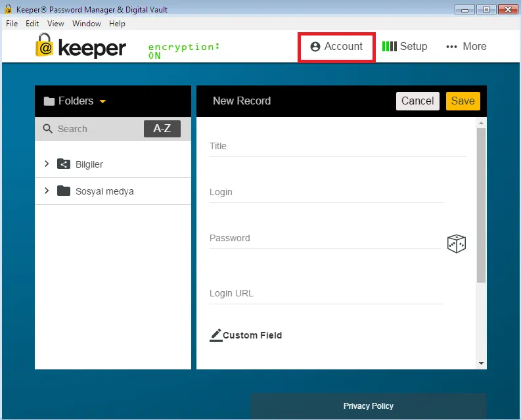Open the Folders dropdown arrow
This screenshot has height=420, width=521.
102,101
